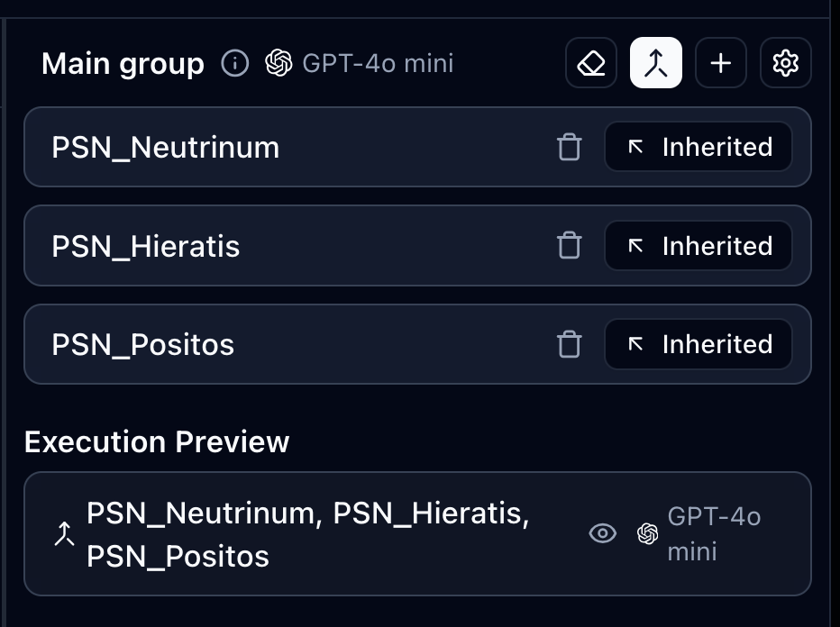Click the Main group title
The image size is (840, 627).
coord(123,64)
